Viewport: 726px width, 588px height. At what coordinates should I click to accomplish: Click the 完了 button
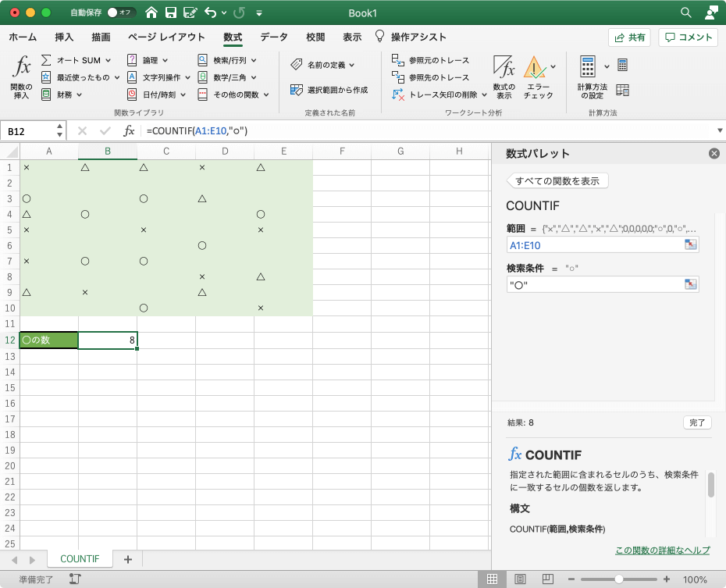(697, 422)
